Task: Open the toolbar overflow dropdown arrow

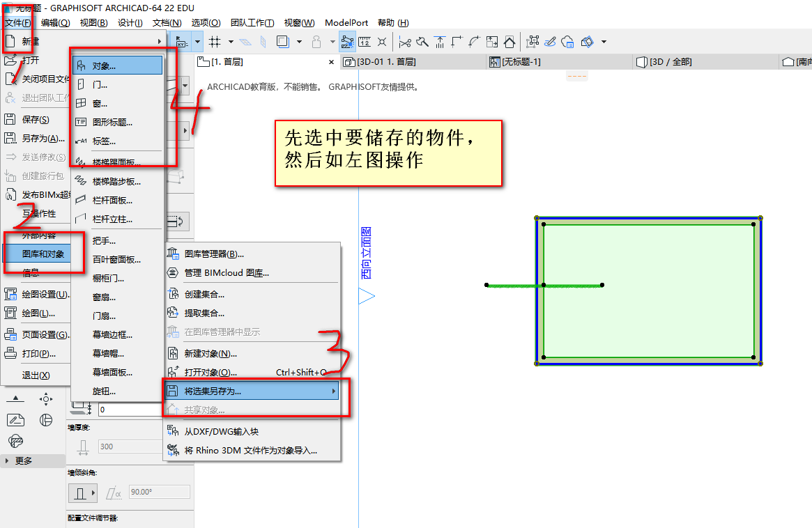Action: tap(604, 42)
